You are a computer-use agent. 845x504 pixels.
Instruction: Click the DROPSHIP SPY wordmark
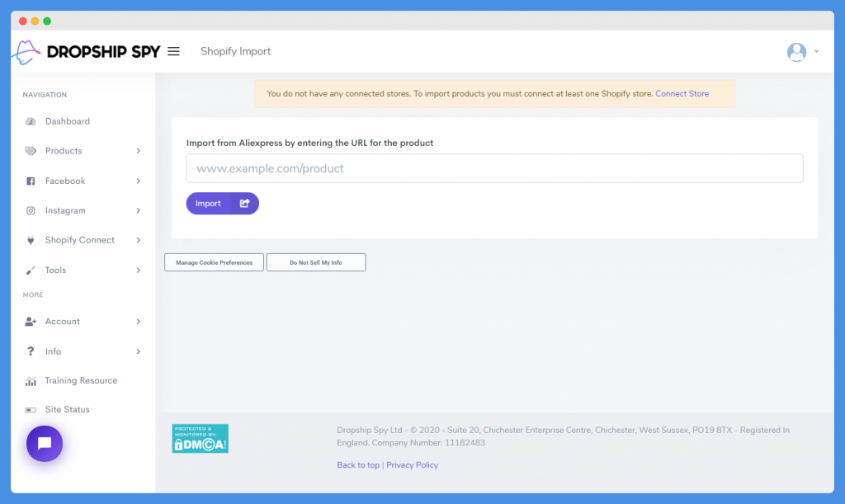[x=103, y=52]
